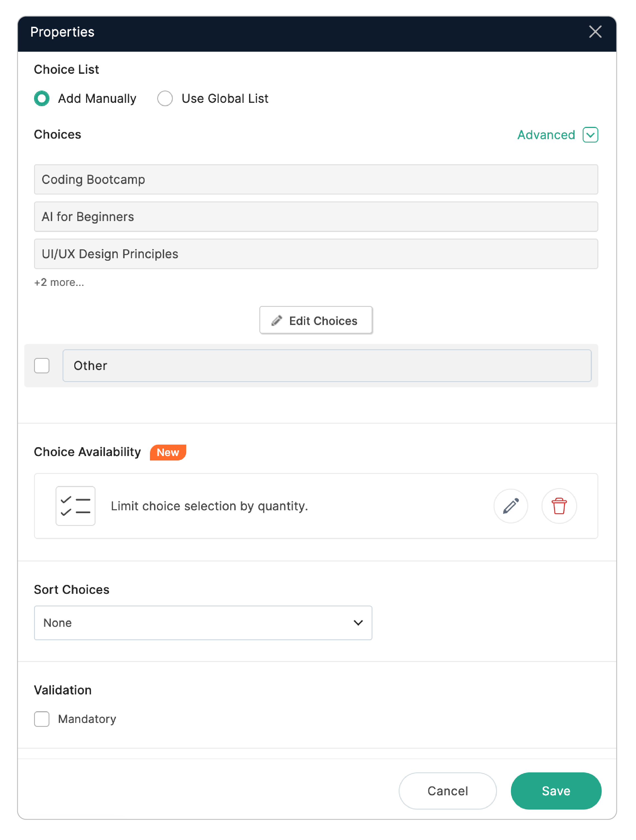
Task: Click the Coding Bootcamp choice field
Action: [316, 179]
